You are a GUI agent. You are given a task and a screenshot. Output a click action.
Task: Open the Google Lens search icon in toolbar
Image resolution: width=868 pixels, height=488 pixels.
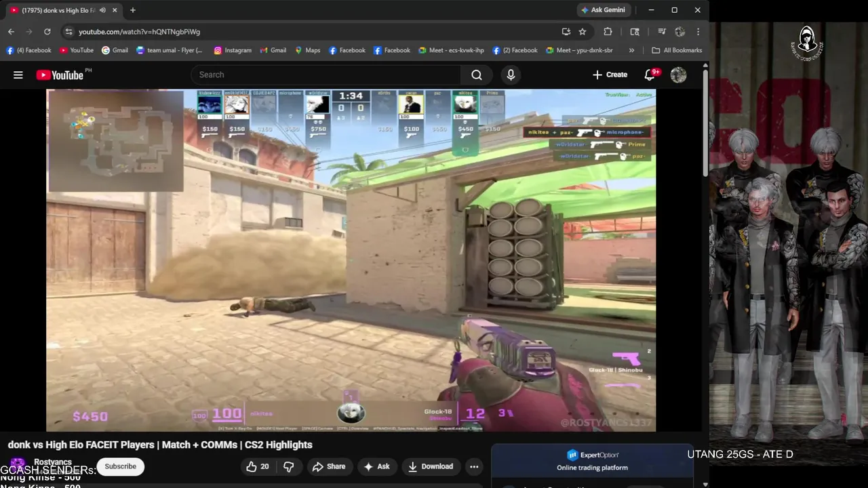pos(635,31)
